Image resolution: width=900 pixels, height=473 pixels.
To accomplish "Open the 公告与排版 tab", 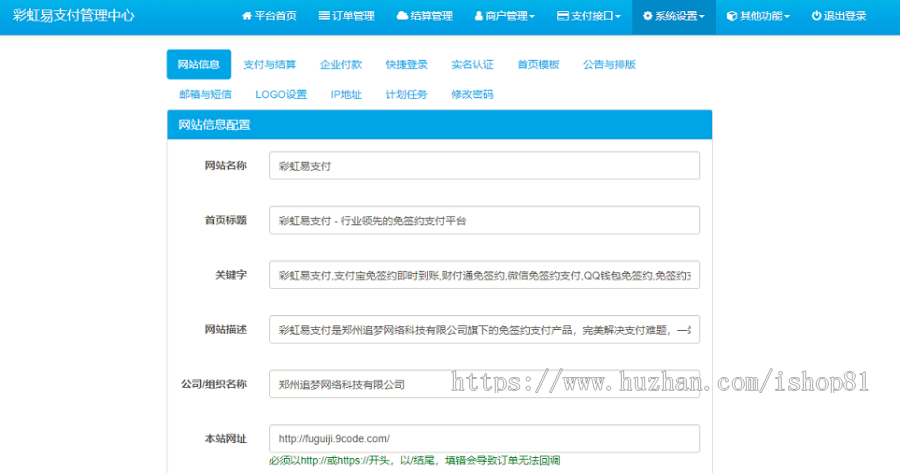I will (x=610, y=64).
